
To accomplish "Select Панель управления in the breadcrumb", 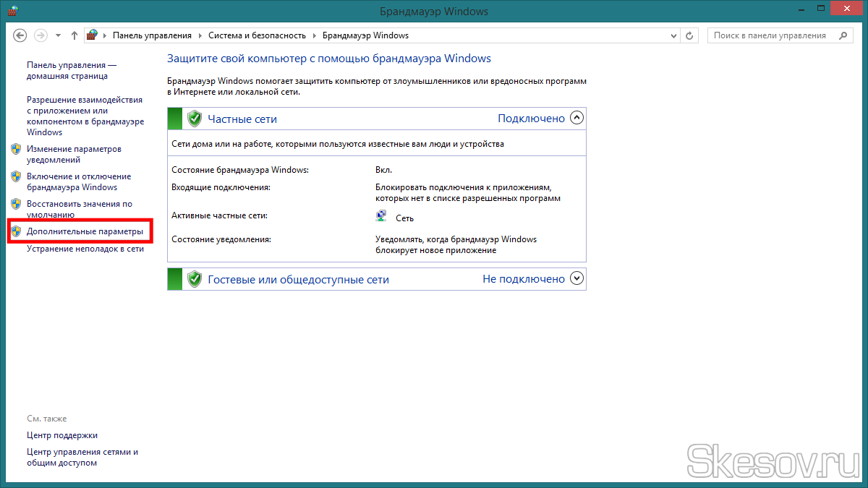I will (152, 35).
